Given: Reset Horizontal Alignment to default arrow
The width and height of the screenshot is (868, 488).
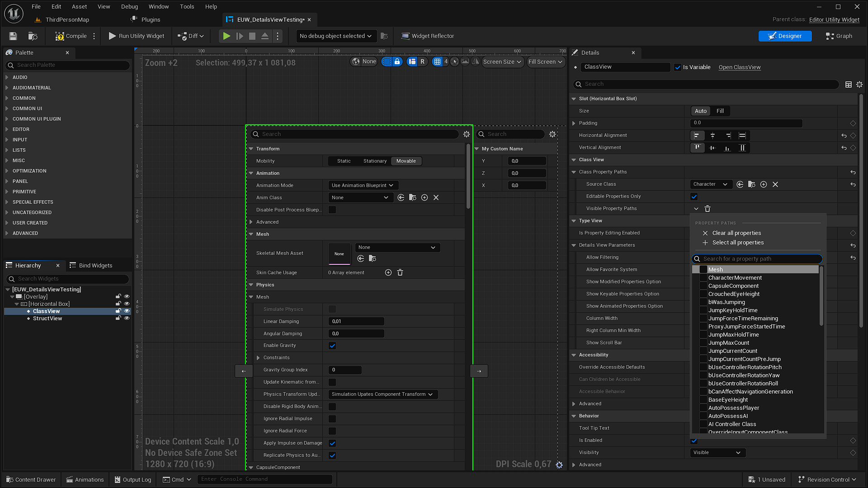Looking at the screenshot, I should [x=844, y=136].
